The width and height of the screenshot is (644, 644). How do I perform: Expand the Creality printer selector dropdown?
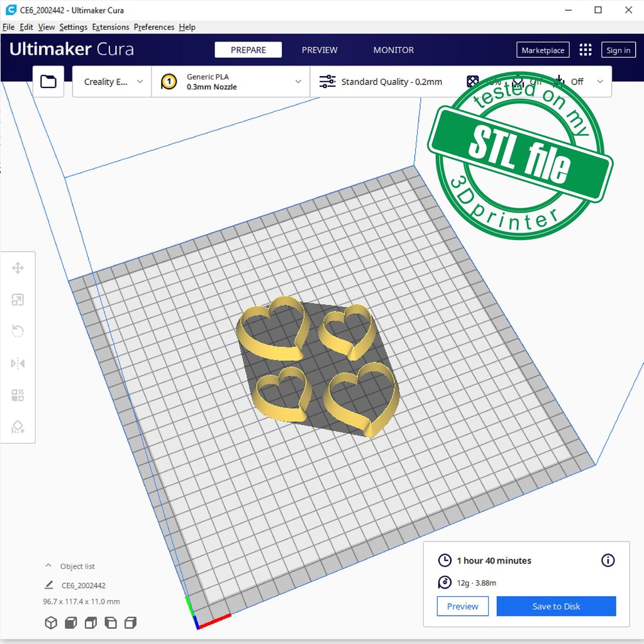(113, 82)
